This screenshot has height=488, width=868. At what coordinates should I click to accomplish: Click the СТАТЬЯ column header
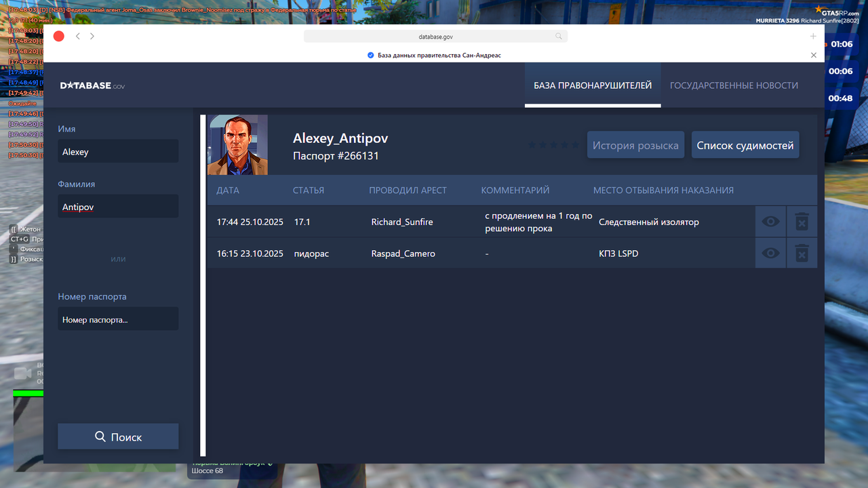point(309,190)
